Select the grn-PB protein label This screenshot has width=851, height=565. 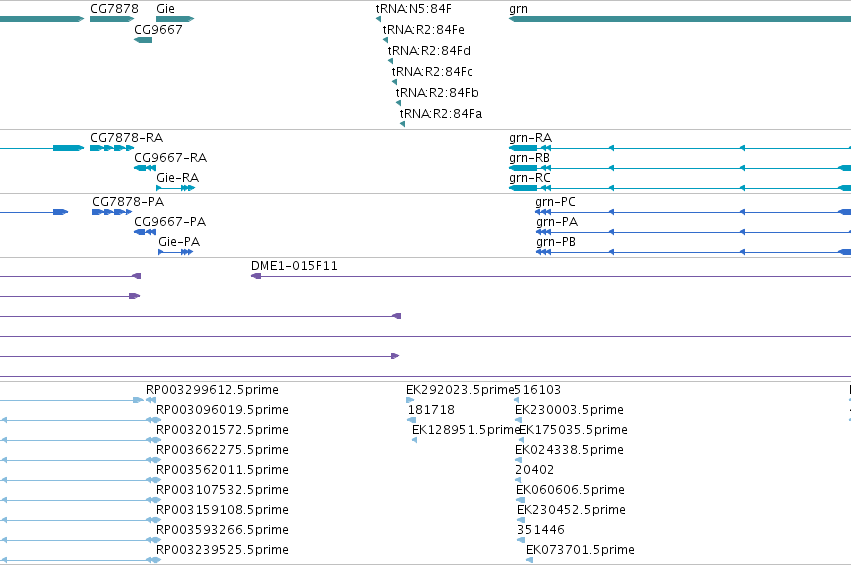pos(556,242)
